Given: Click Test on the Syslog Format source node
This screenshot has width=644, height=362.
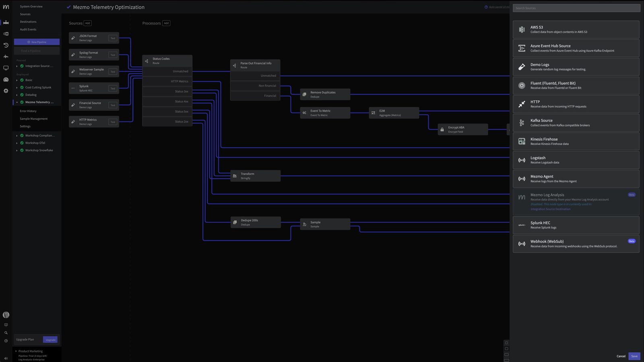Looking at the screenshot, I should (x=113, y=55).
